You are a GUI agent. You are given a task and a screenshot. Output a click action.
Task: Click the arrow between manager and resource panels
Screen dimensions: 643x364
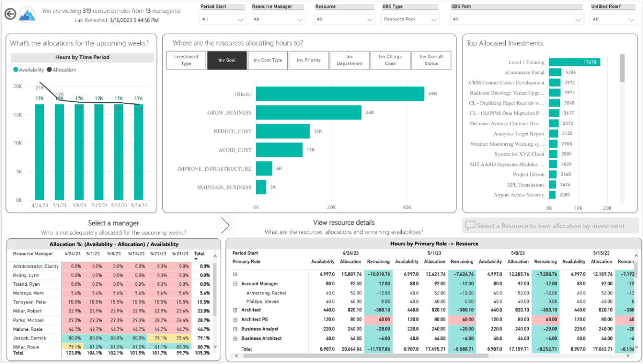pyautogui.click(x=226, y=225)
